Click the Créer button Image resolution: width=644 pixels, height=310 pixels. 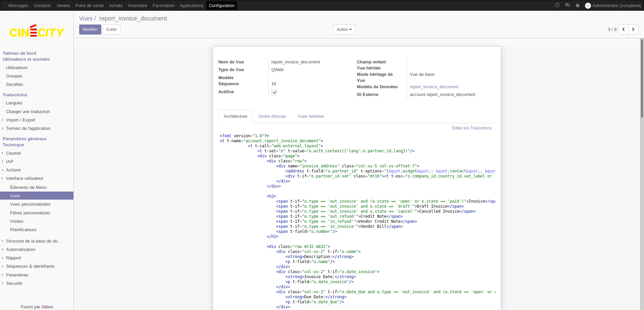(x=111, y=30)
